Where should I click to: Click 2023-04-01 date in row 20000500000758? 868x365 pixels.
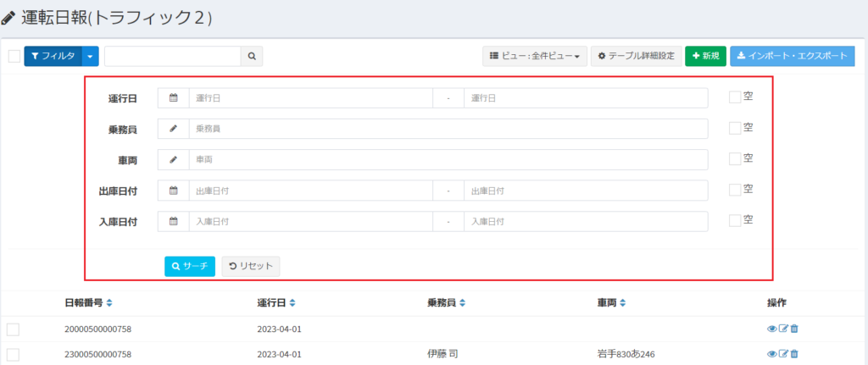pyautogui.click(x=280, y=329)
